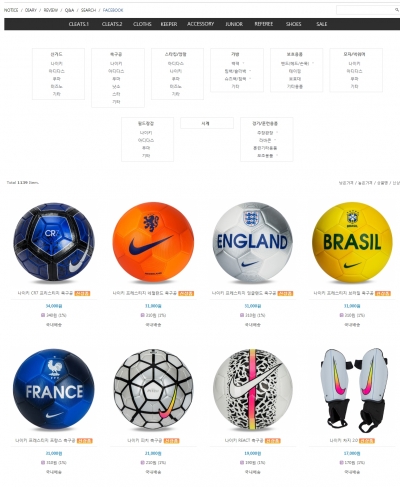Click the search magnifier icon
The width and height of the screenshot is (400, 487).
point(397,10)
